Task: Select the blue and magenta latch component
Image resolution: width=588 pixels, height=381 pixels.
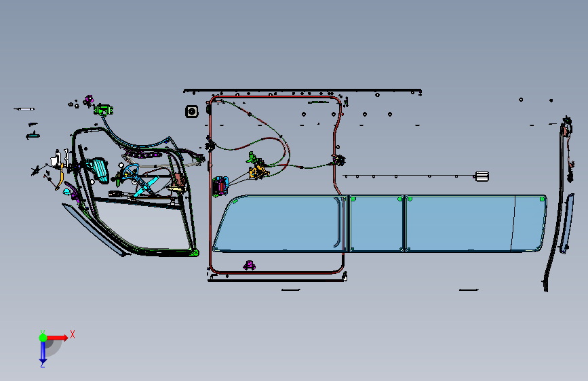Action: tap(220, 186)
